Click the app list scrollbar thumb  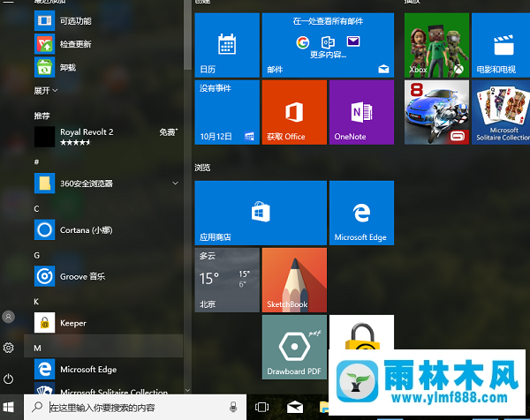[187, 34]
